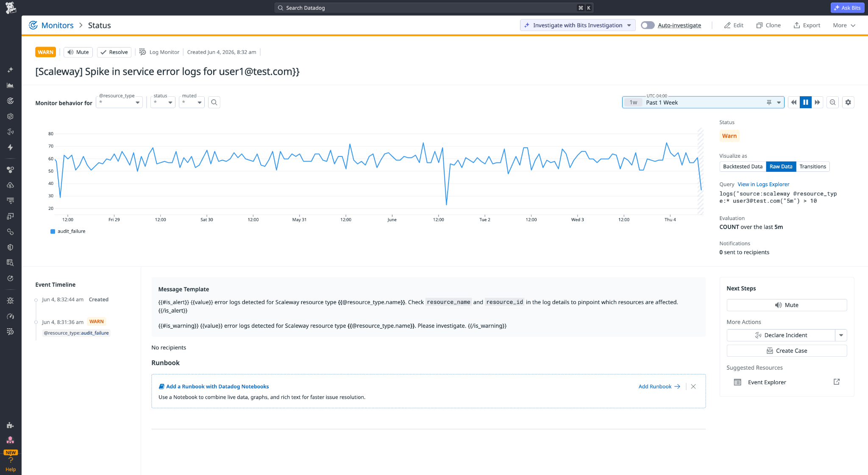Click the 1w time shortcut chip
Screen dimensions: 868x475
click(x=633, y=102)
